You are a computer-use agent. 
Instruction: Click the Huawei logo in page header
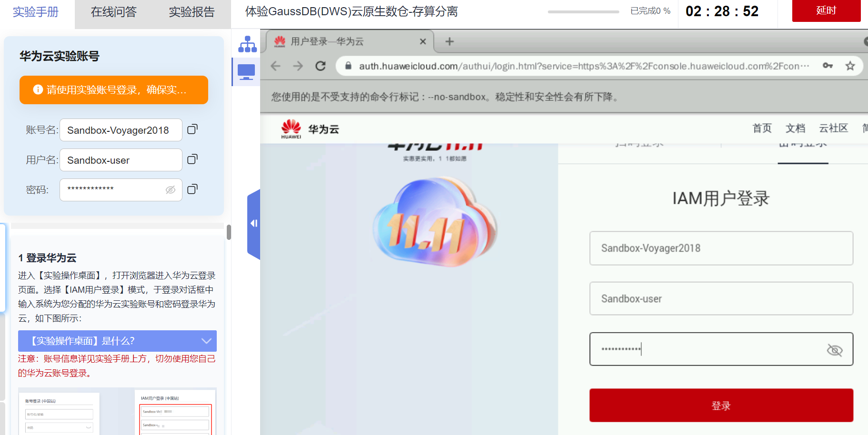291,129
